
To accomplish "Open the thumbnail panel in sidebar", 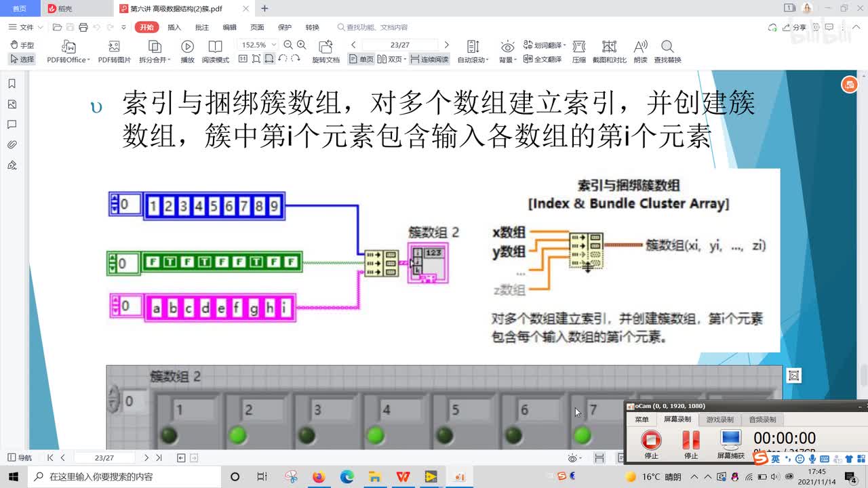I will pyautogui.click(x=12, y=104).
